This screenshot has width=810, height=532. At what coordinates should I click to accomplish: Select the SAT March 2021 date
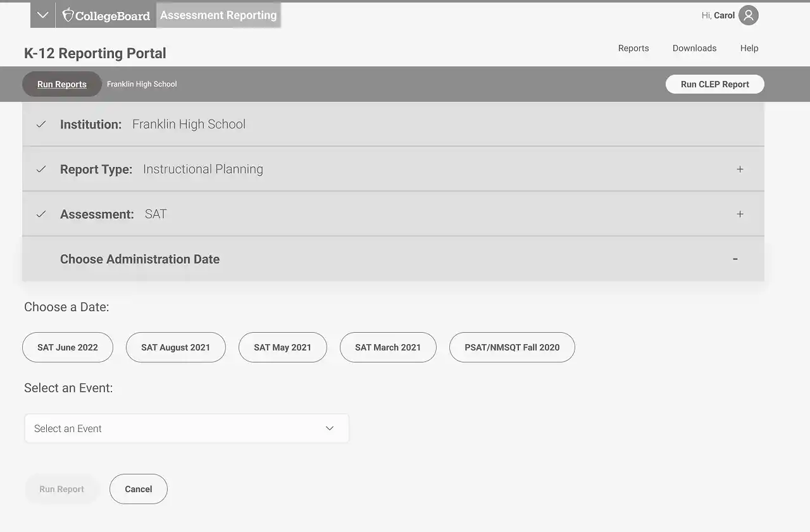pos(388,347)
